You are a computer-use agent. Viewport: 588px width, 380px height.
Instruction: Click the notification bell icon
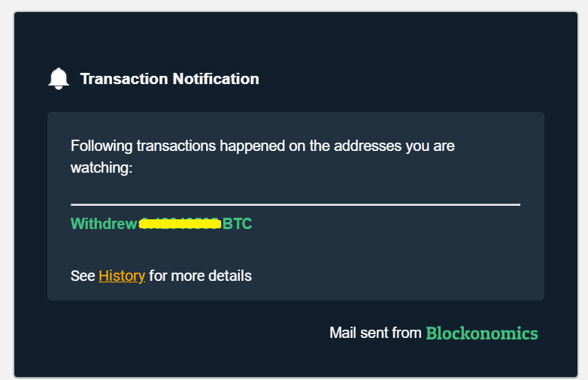(59, 79)
